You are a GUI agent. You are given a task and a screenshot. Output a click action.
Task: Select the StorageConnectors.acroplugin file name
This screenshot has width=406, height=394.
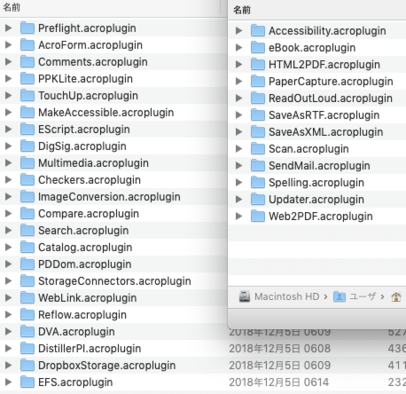pos(114,281)
